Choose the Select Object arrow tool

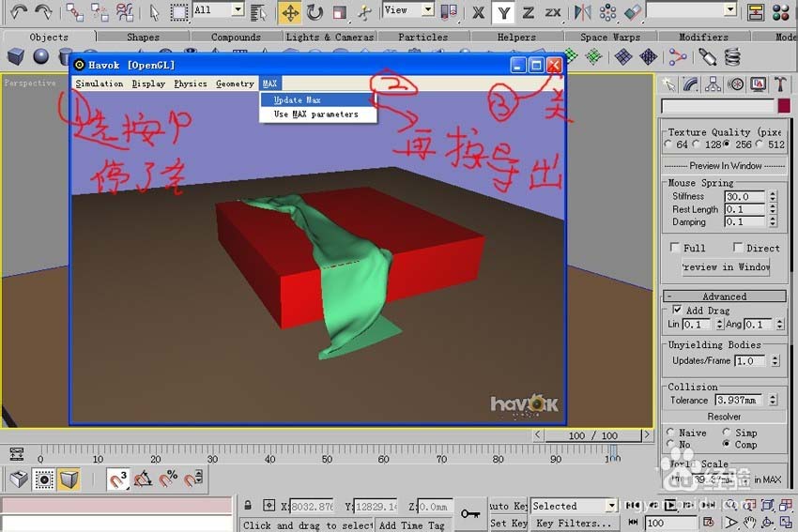click(154, 11)
